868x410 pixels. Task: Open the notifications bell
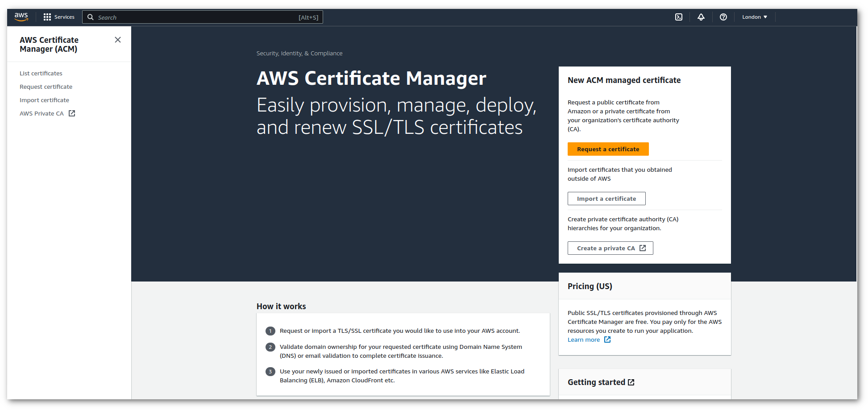pos(701,17)
